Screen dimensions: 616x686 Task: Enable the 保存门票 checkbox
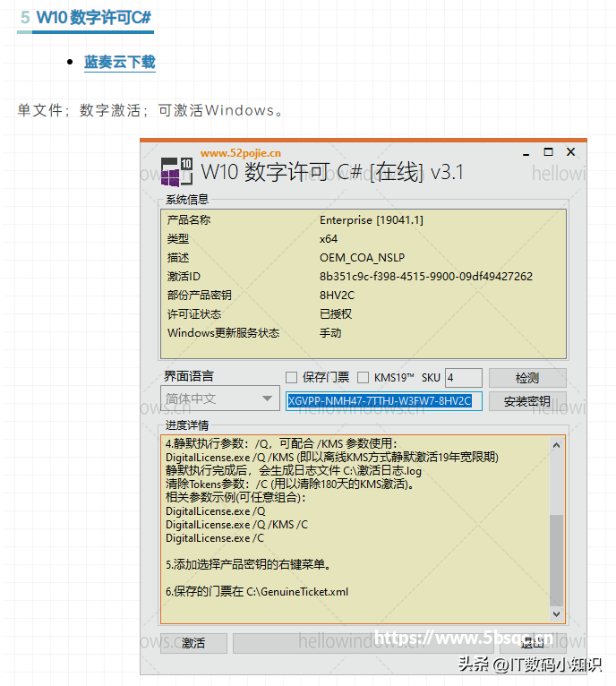coord(291,377)
